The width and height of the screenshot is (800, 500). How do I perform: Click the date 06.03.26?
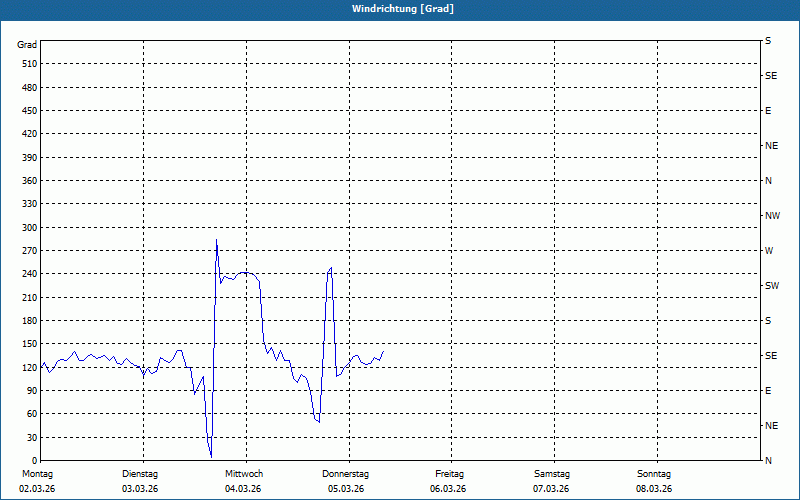[x=448, y=489]
